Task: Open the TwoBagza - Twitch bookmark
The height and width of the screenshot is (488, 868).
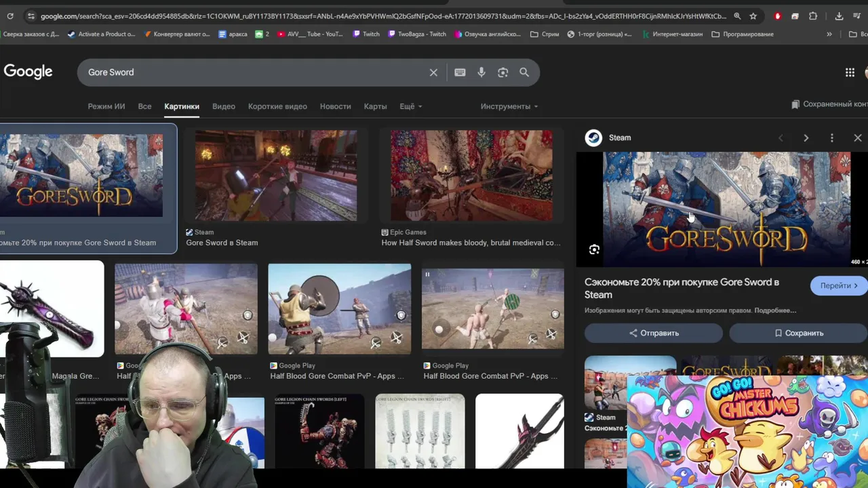Action: coord(417,34)
